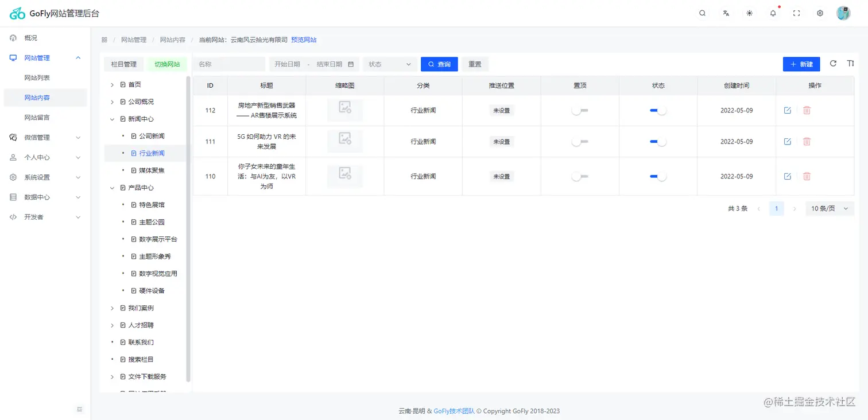868x420 pixels.
Task: Click thumbnail placeholder for article 112
Action: coord(345,110)
